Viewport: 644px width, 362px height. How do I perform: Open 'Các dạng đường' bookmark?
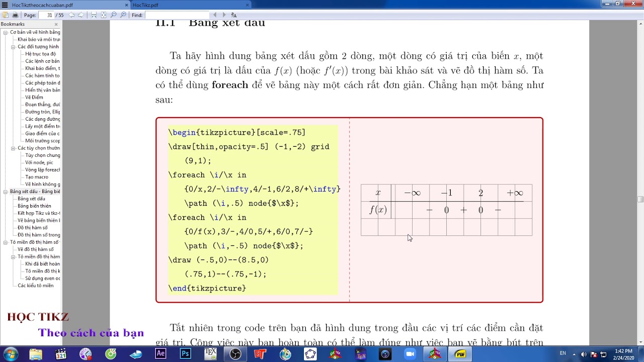[x=42, y=119]
